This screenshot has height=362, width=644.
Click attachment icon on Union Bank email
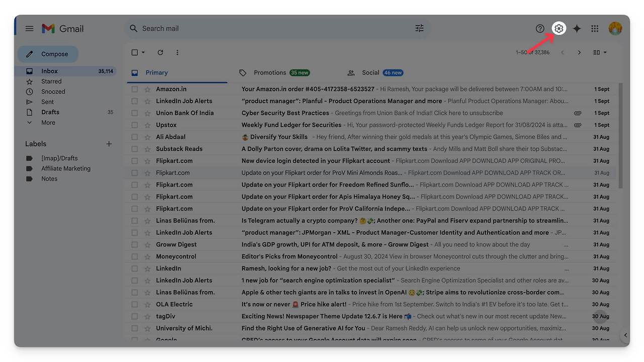click(578, 113)
